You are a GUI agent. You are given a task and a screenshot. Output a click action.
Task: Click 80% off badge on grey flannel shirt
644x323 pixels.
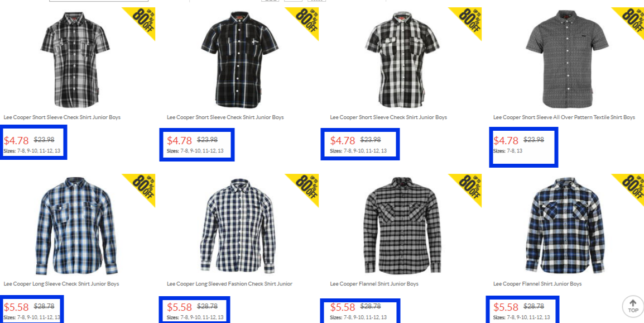point(469,187)
